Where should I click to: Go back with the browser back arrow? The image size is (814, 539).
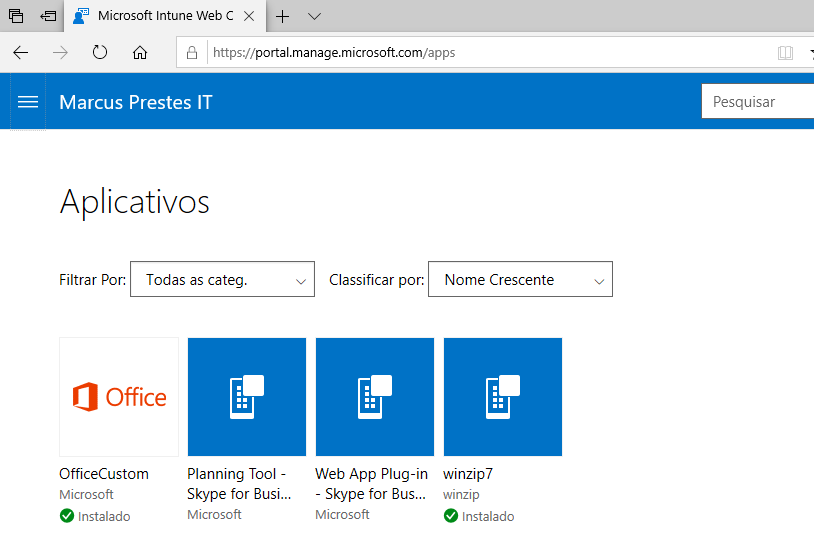click(x=21, y=52)
